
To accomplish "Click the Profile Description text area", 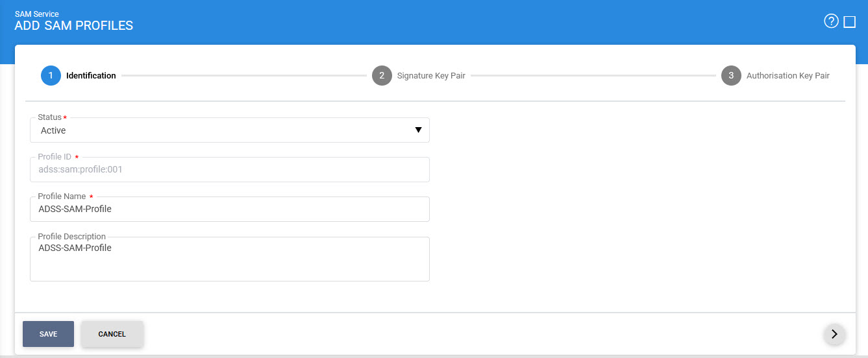I will pyautogui.click(x=230, y=259).
